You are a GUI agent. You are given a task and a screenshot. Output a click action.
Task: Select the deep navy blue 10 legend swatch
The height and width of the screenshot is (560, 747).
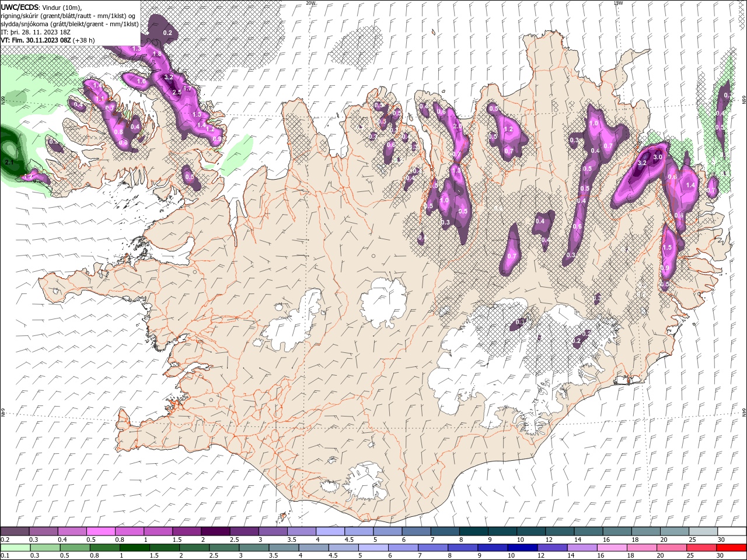click(x=522, y=548)
